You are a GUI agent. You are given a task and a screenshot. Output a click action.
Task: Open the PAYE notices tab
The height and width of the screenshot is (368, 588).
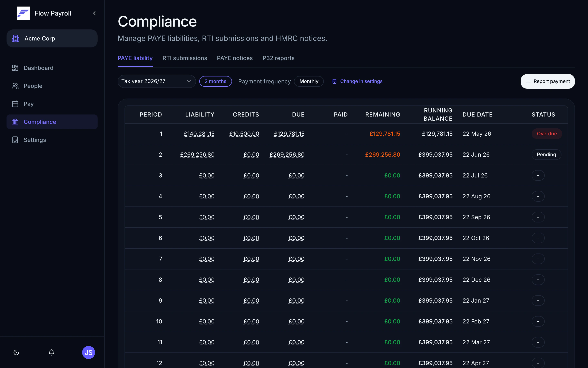click(235, 58)
